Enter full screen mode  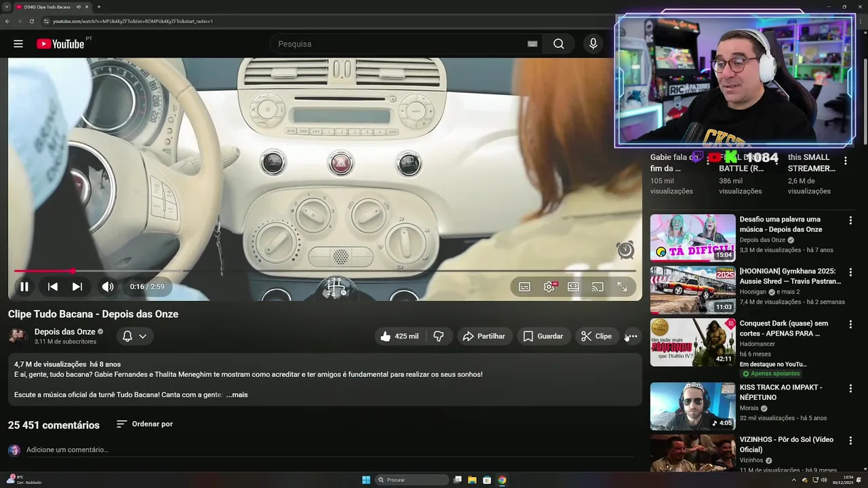[622, 287]
